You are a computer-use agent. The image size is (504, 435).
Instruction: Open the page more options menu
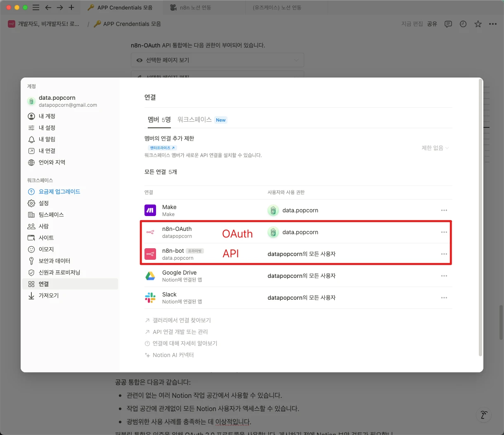[x=493, y=24]
